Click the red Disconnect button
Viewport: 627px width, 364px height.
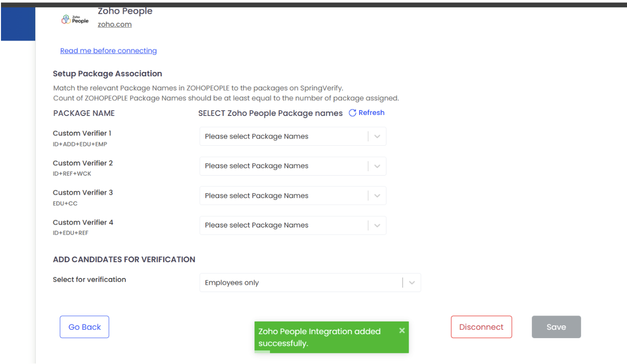[481, 327]
